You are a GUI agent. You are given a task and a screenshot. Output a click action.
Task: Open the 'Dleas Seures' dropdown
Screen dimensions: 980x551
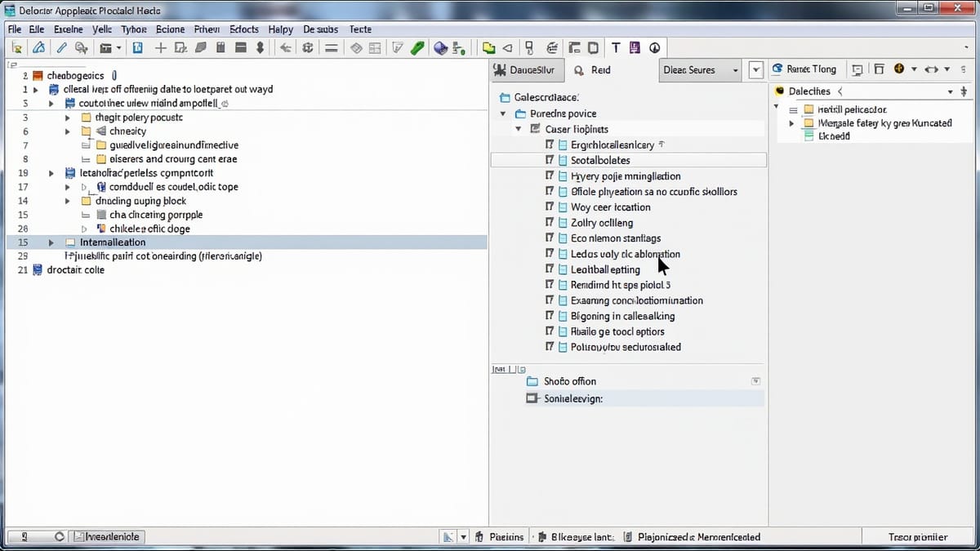(700, 70)
